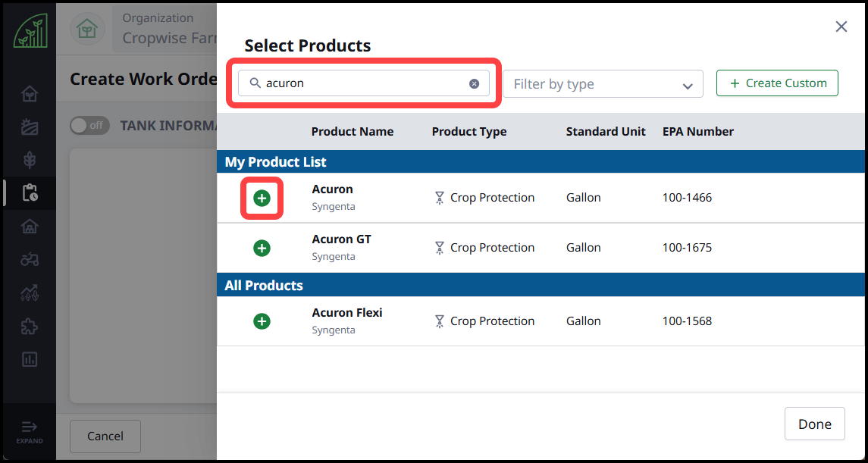Toggle the Tank Information switch

[89, 126]
